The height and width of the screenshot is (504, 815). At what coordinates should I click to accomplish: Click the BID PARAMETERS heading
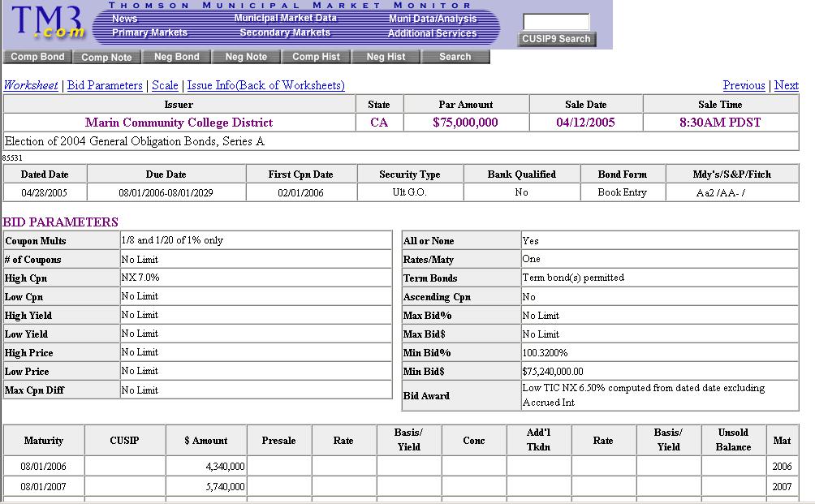click(60, 222)
